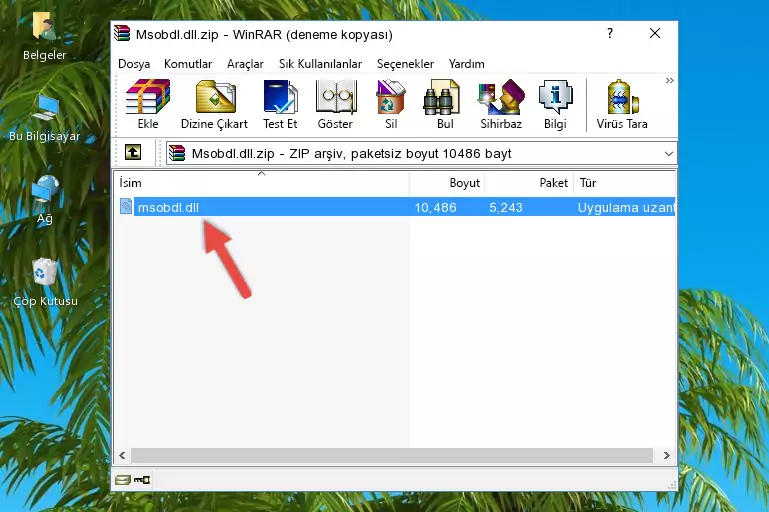Open the Göster (View) tool
This screenshot has height=512, width=769.
[x=335, y=104]
